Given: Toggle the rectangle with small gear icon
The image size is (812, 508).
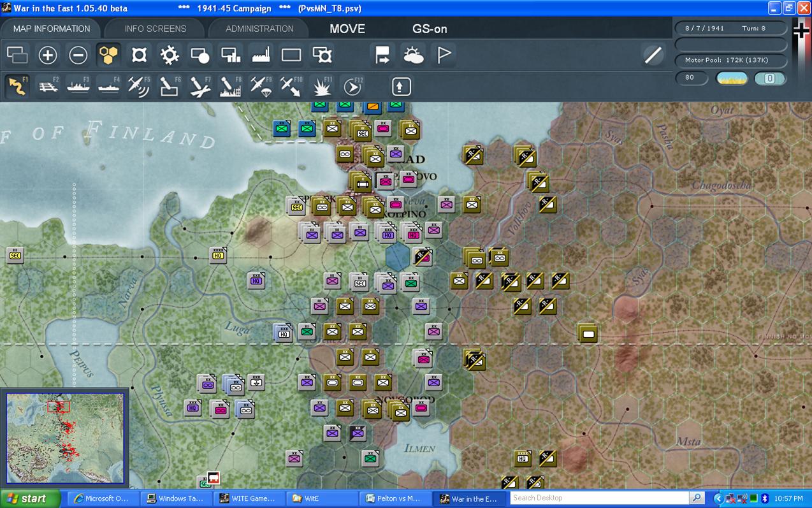Looking at the screenshot, I should pos(322,55).
